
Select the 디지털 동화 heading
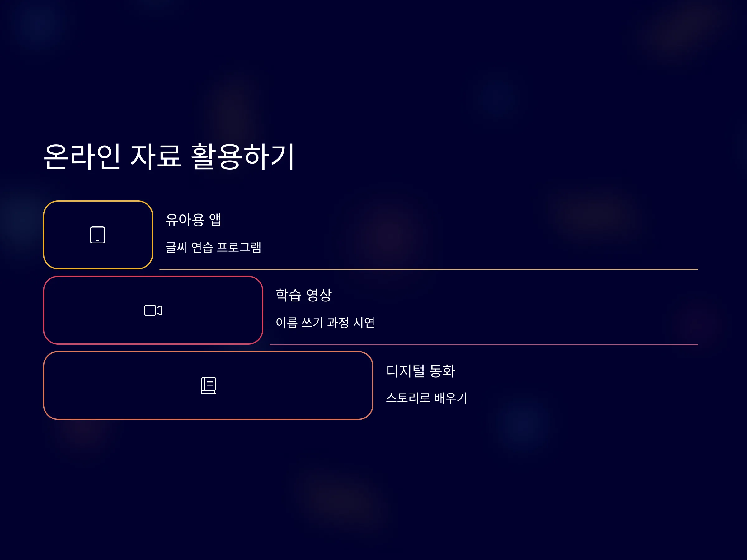click(420, 371)
